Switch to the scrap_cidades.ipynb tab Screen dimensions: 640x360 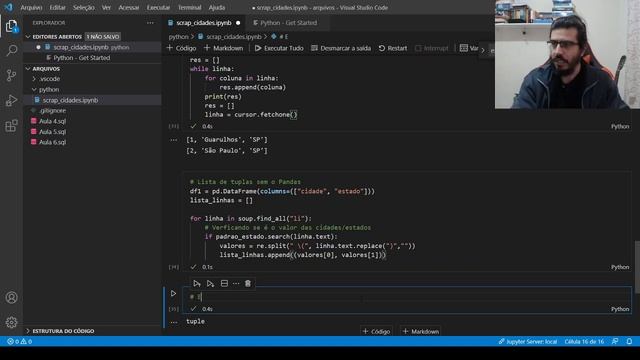pyautogui.click(x=204, y=23)
